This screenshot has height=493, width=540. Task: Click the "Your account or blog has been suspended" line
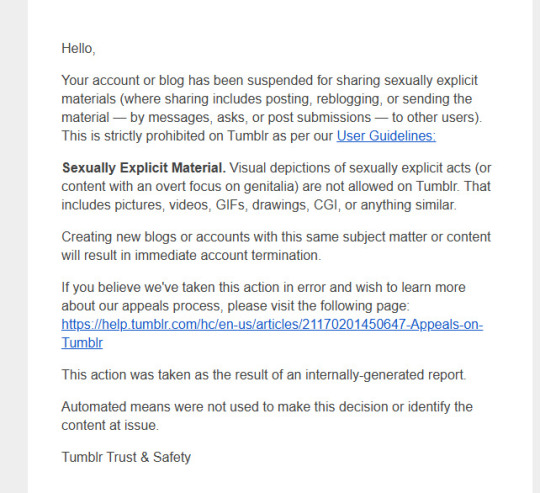[x=269, y=81]
